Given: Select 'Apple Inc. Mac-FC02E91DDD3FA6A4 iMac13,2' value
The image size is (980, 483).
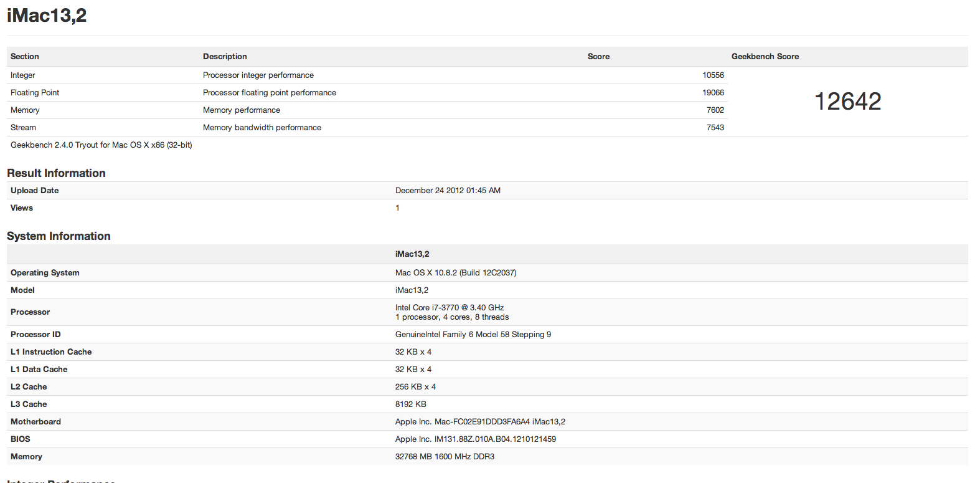Looking at the screenshot, I should click(x=480, y=421).
